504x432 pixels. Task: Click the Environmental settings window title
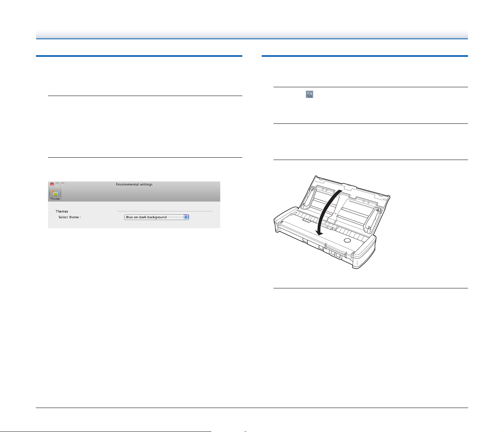point(134,184)
